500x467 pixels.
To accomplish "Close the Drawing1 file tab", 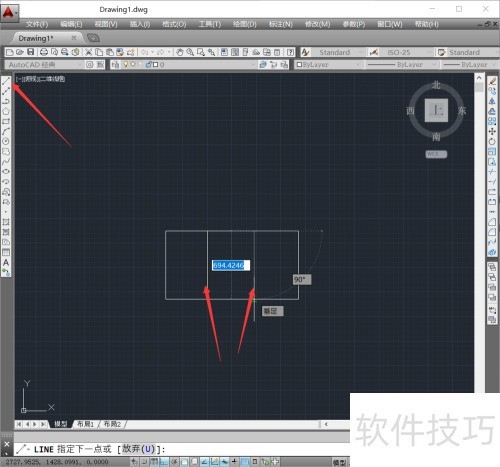I will click(74, 38).
